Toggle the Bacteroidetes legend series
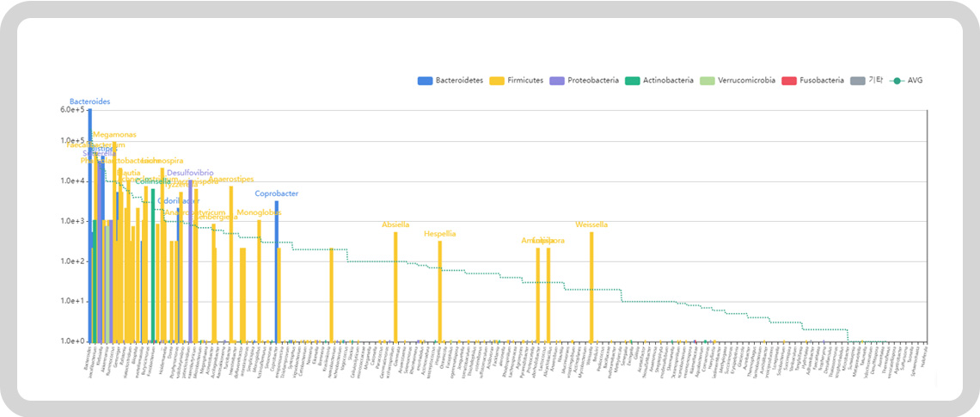The height and width of the screenshot is (417, 980). pos(450,81)
